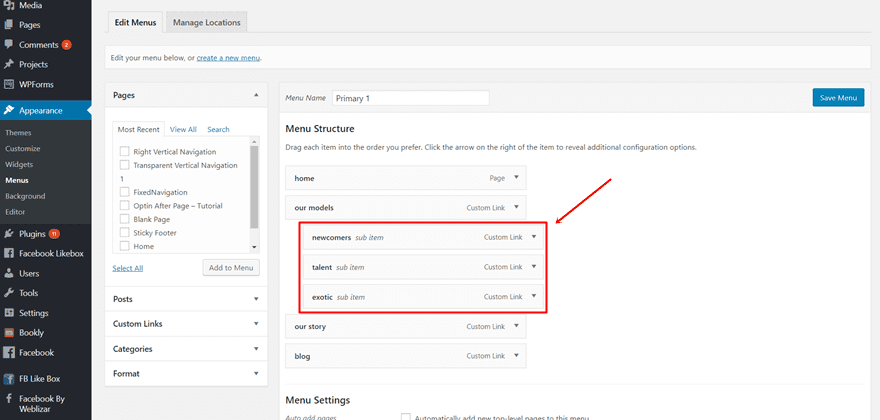Expand the Custom Links accordion section

tap(185, 324)
